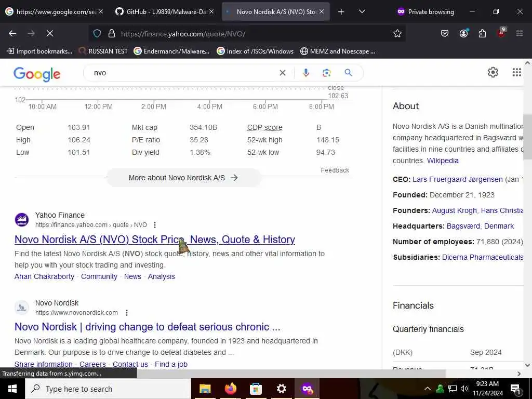Expand the list all tabs chevron
Viewport: 532px width, 399px height.
(362, 11)
